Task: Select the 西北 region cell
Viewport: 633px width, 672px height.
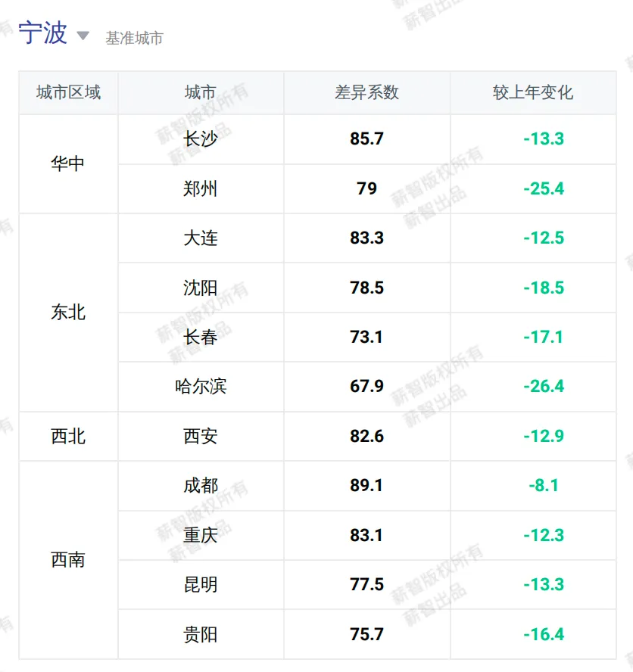Action: tap(69, 437)
